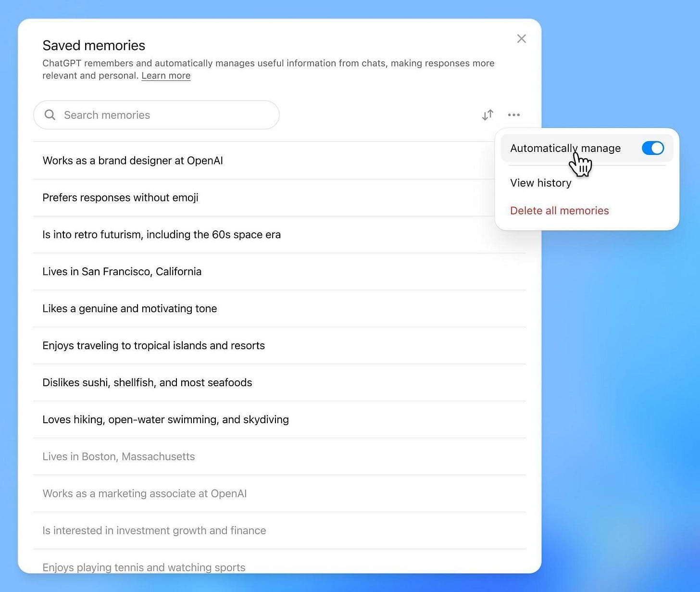Open the Learn more link

(165, 76)
